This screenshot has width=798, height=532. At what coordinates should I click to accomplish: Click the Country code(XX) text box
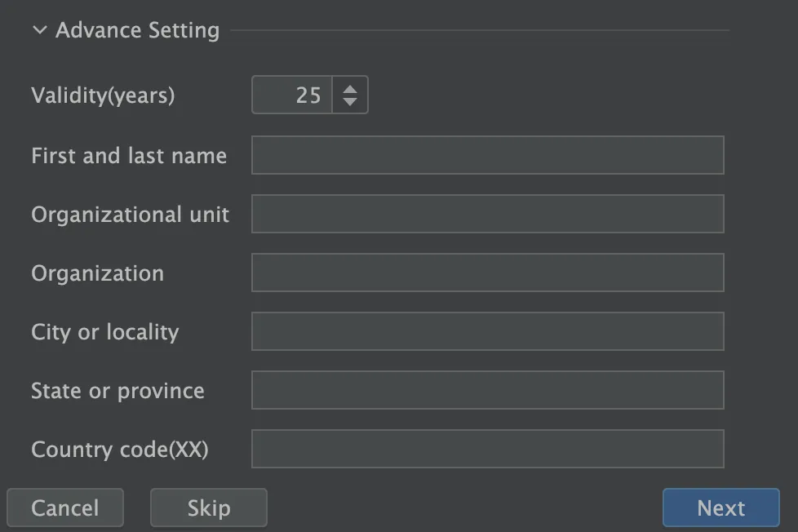pyautogui.click(x=487, y=450)
